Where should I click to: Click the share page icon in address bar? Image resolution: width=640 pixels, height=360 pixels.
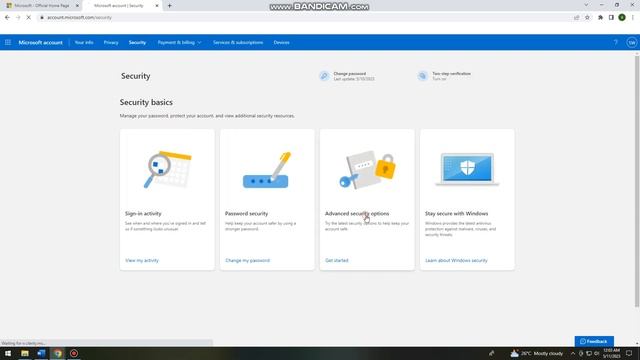[x=576, y=18]
